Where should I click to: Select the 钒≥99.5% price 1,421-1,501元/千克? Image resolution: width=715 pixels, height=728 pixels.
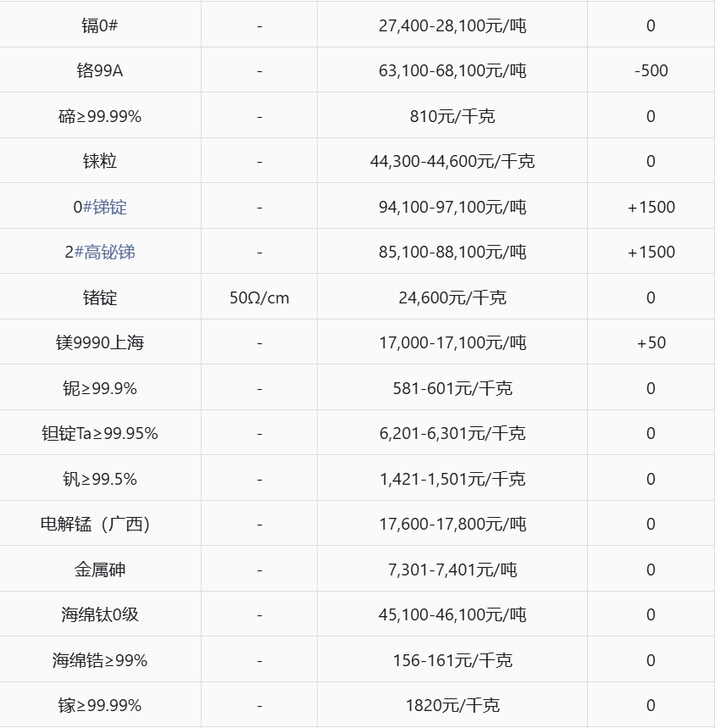point(452,479)
